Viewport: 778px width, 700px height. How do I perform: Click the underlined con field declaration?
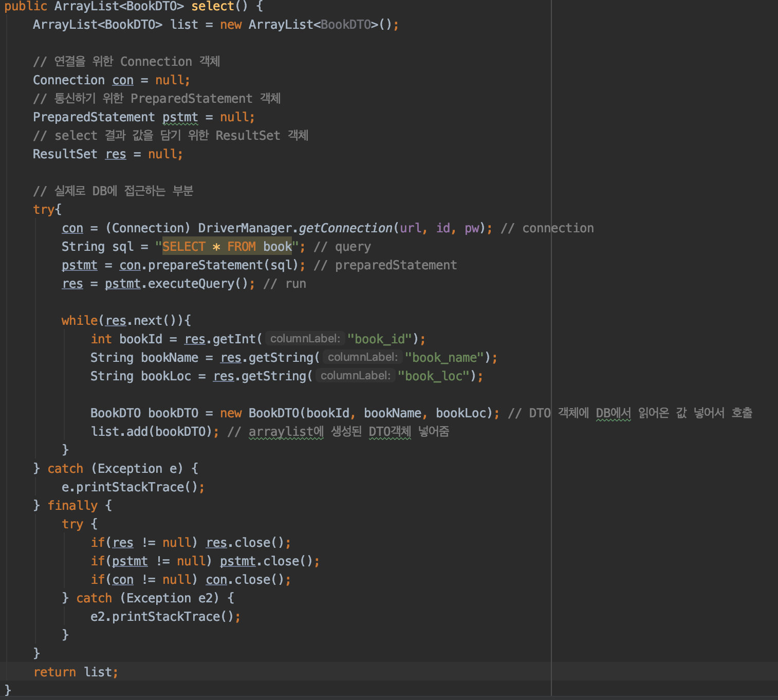pyautogui.click(x=122, y=80)
